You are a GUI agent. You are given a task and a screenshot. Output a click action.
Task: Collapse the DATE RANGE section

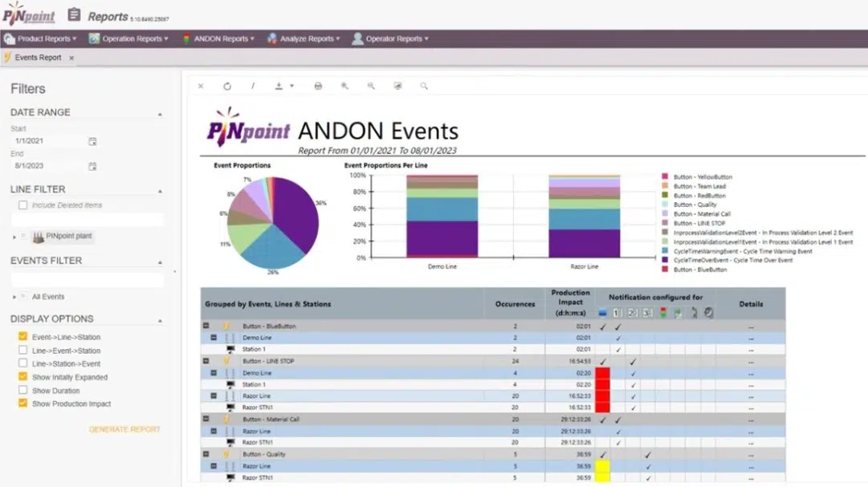tap(160, 114)
